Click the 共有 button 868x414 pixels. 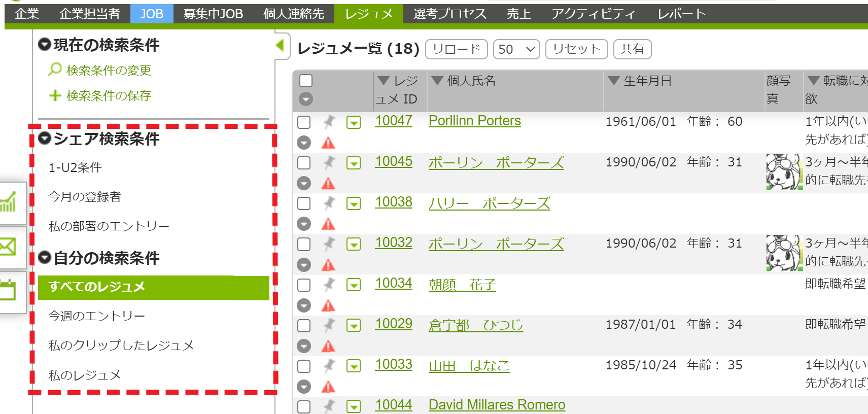(632, 49)
